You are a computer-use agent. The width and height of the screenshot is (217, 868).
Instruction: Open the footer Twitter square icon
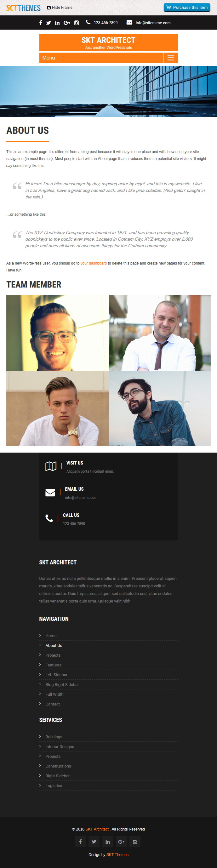point(94,841)
